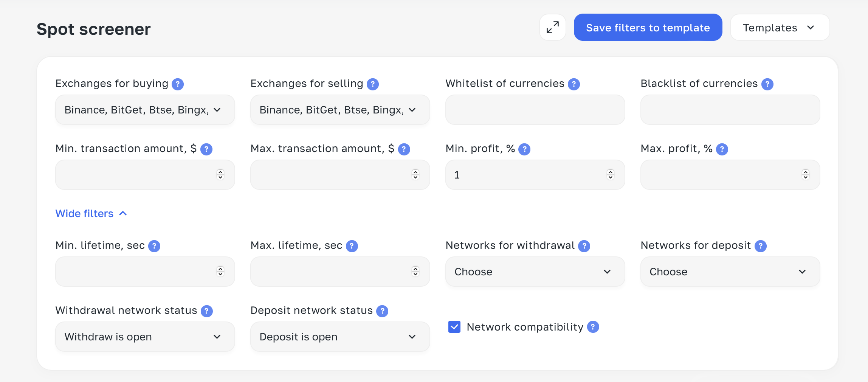This screenshot has height=382, width=868.
Task: Click the Min. profit stepper arrows
Action: [x=611, y=174]
